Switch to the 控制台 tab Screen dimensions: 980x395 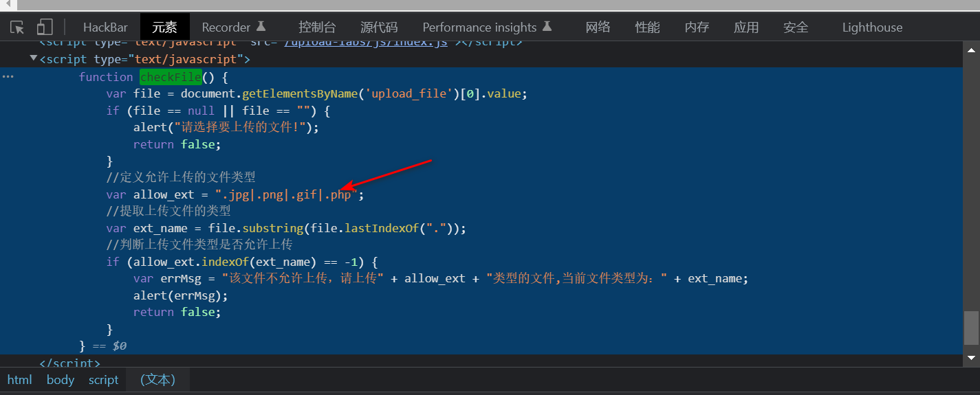(x=317, y=27)
